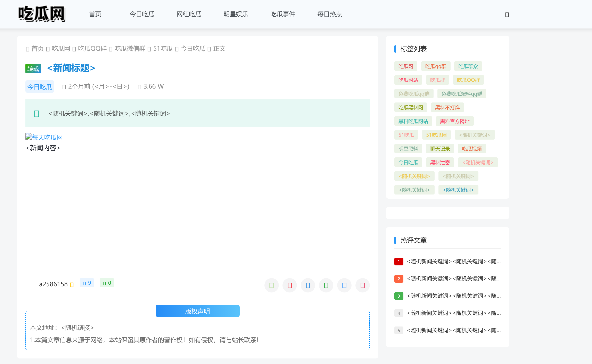This screenshot has width=592, height=364.
Task: Click the 吃瓜网 site logo
Action: pyautogui.click(x=42, y=14)
